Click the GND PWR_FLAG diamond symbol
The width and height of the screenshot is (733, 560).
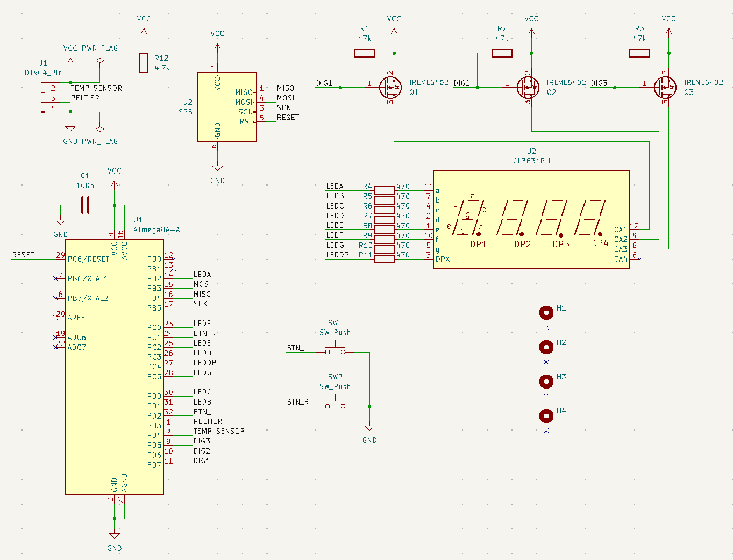pyautogui.click(x=99, y=129)
